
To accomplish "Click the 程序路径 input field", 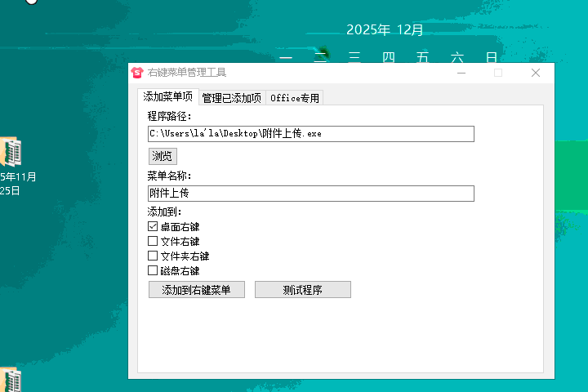I will coord(311,134).
